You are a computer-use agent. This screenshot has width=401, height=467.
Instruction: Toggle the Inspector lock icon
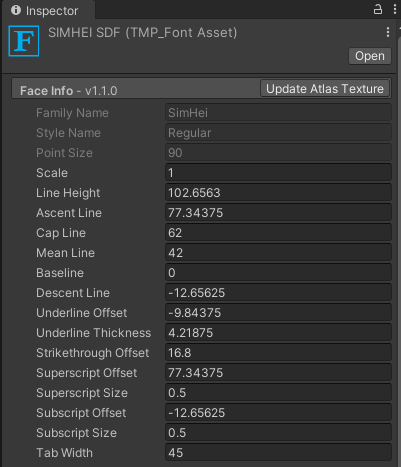point(377,9)
